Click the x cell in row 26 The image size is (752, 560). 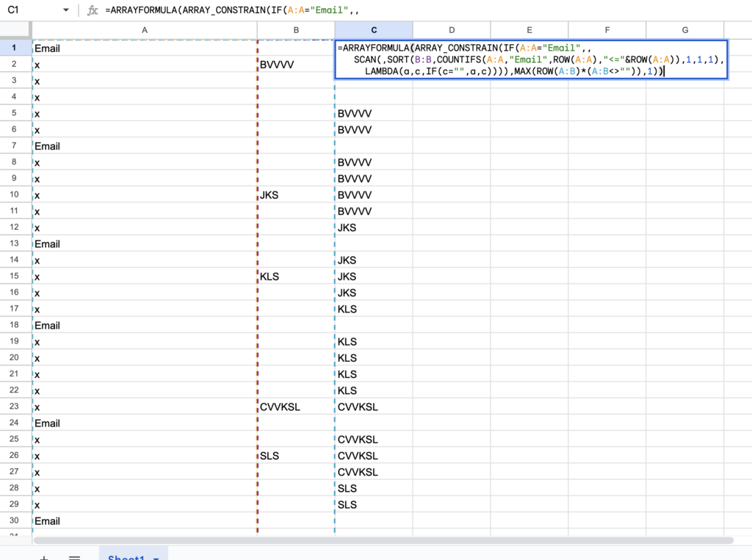[145, 456]
